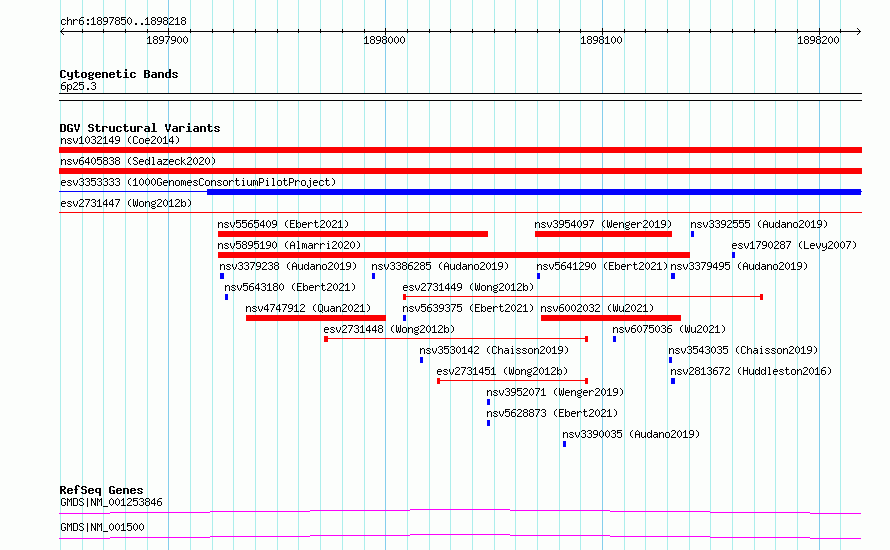Select blue marker under nsv5641290
The image size is (890, 550).
click(538, 276)
